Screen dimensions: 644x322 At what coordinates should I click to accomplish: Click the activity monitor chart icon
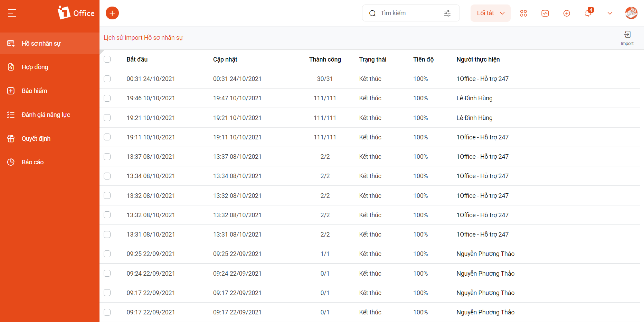pos(545,13)
